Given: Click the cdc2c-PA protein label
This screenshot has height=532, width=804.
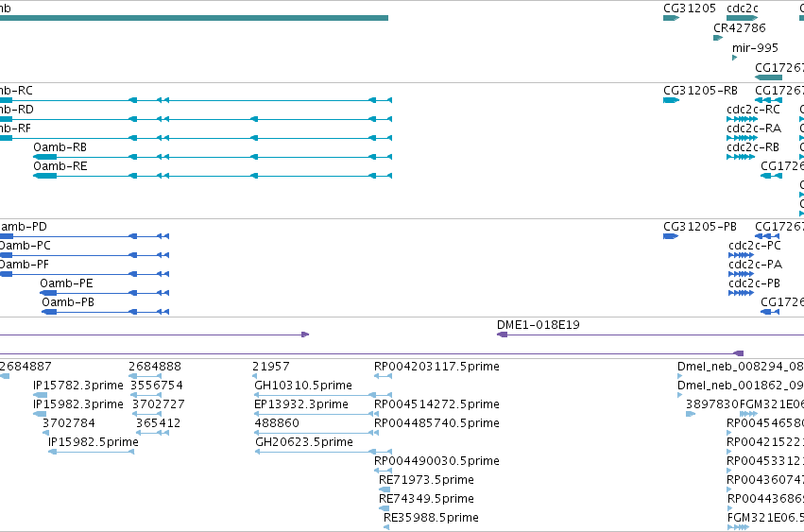Looking at the screenshot, I should [755, 265].
